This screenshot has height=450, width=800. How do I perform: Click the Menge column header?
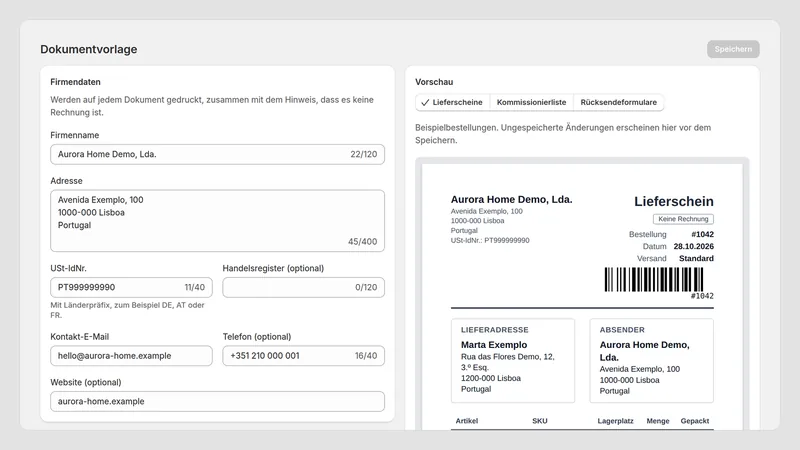click(x=658, y=421)
